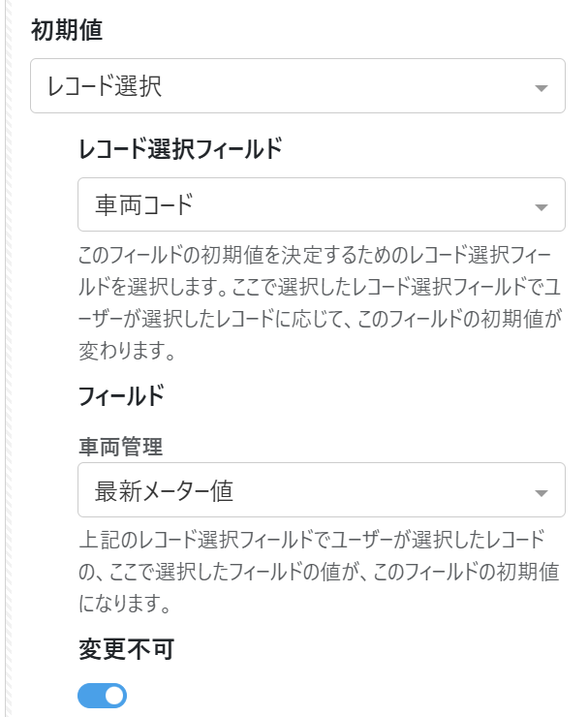Click the 変更不可 label text

[126, 649]
